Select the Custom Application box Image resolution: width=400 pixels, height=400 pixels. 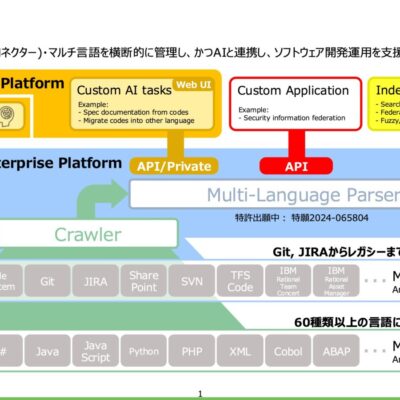pyautogui.click(x=295, y=104)
